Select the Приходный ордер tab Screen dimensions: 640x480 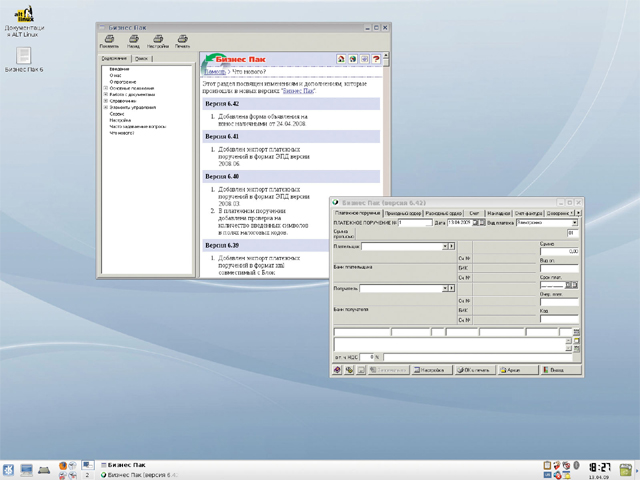coord(403,213)
